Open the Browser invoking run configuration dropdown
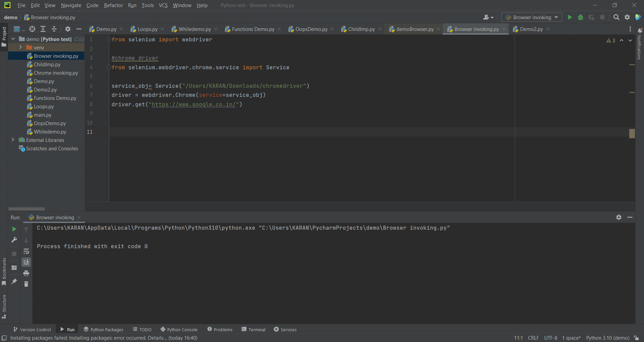 click(x=531, y=17)
